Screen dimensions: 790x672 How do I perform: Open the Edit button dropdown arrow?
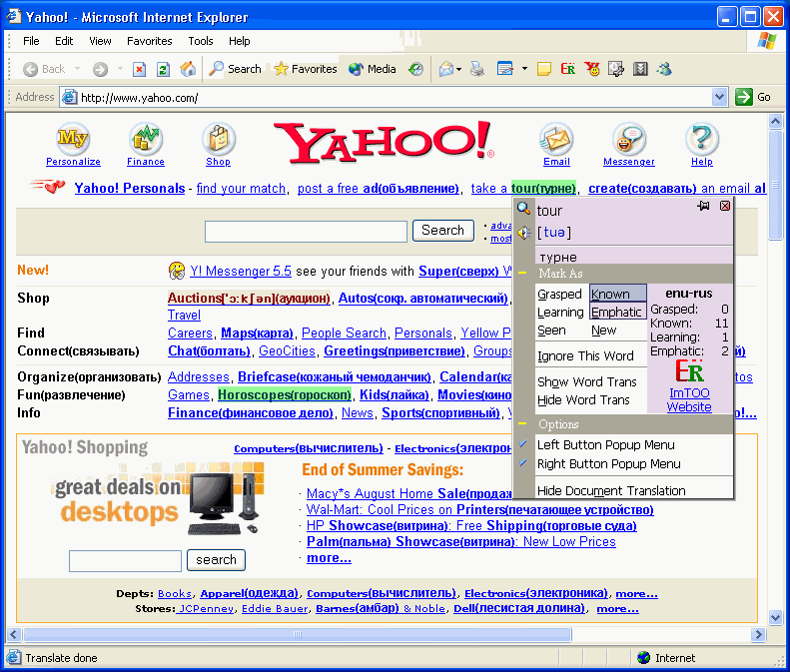(524, 69)
